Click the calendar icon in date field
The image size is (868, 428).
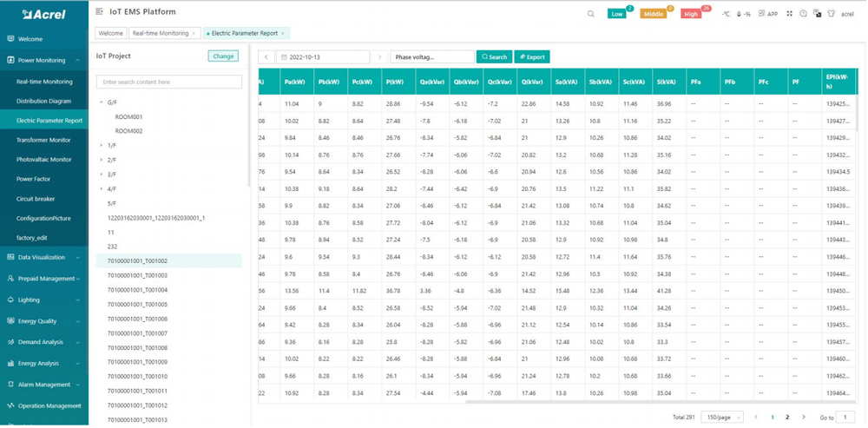(x=284, y=57)
